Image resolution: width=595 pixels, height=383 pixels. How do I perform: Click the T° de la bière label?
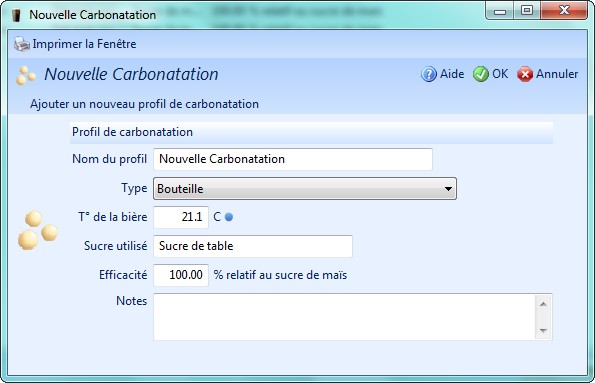(113, 217)
